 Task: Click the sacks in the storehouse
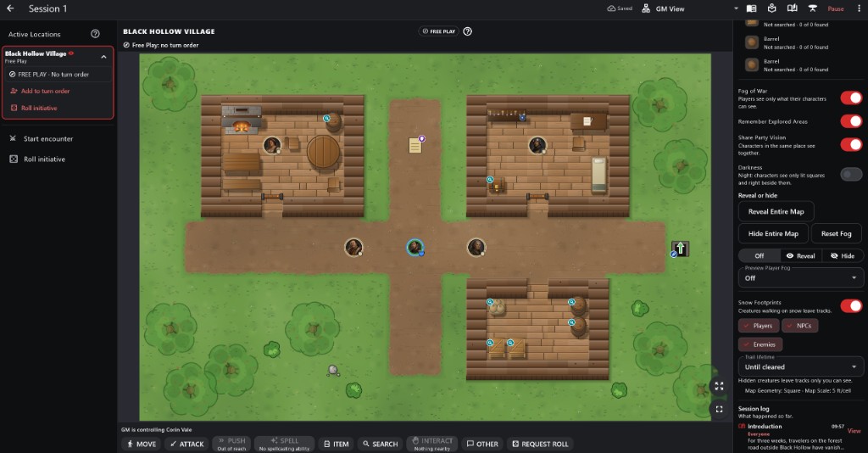pos(497,307)
